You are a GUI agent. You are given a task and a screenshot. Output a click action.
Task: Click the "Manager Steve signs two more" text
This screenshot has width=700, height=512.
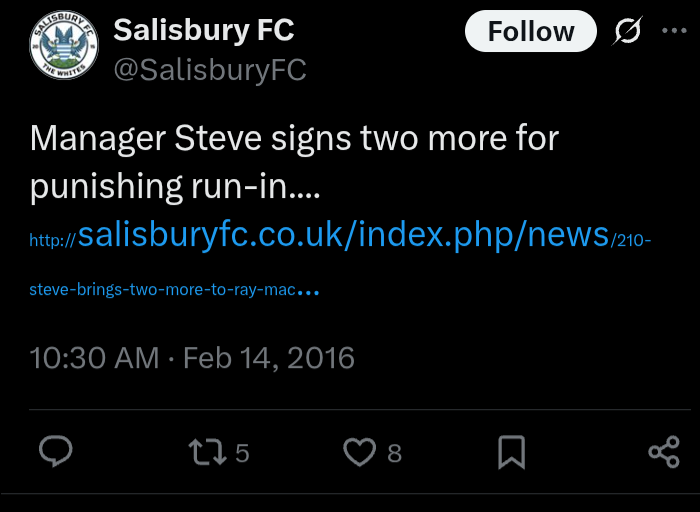click(x=294, y=138)
